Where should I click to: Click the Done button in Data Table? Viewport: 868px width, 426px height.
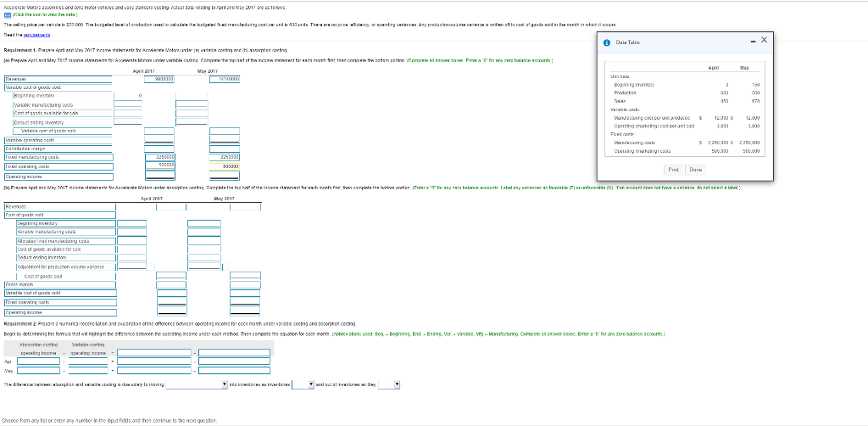pyautogui.click(x=695, y=170)
